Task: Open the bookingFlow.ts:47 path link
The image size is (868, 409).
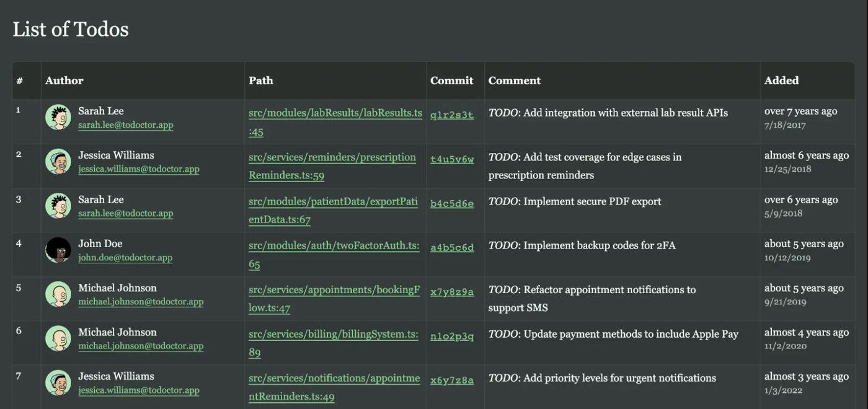Action: [334, 290]
